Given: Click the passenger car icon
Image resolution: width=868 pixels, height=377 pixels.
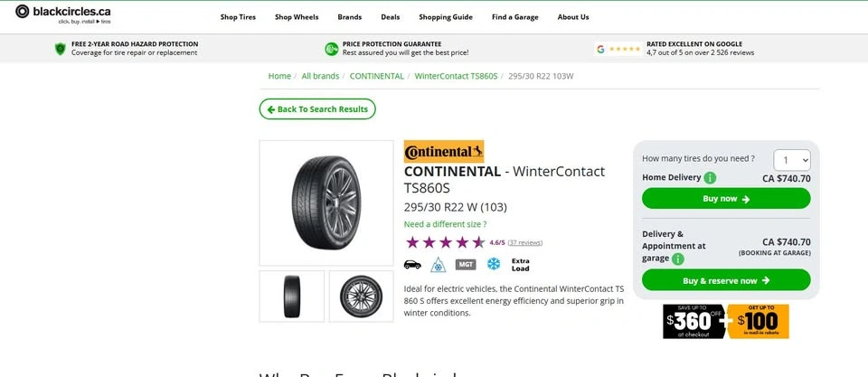Looking at the screenshot, I should [x=412, y=264].
